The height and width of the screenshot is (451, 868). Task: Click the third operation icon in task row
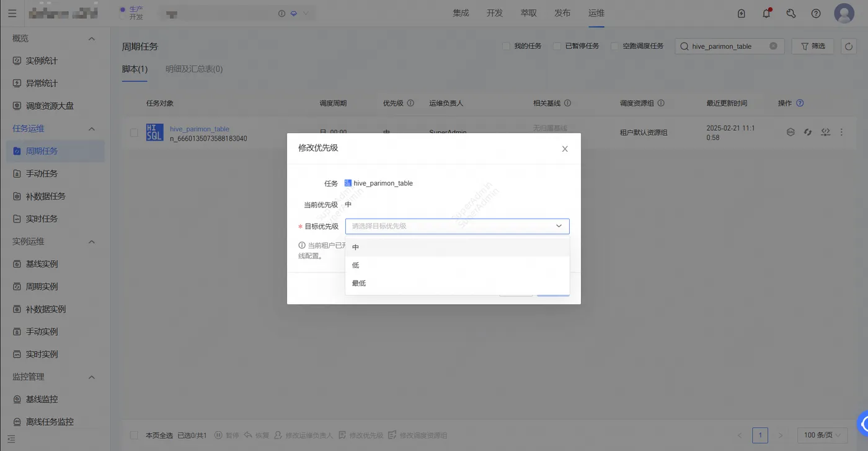825,132
